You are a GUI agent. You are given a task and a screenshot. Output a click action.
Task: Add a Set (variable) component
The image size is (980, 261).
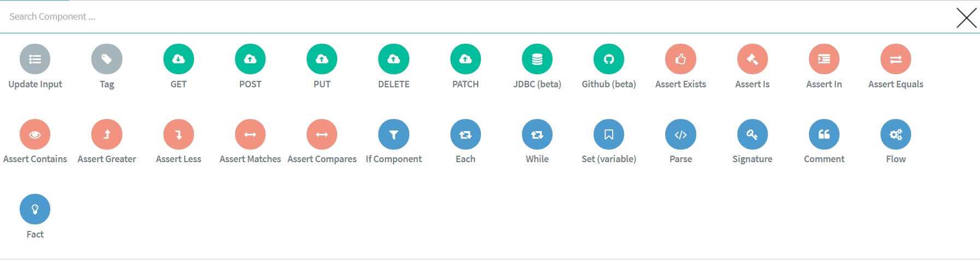click(x=609, y=134)
